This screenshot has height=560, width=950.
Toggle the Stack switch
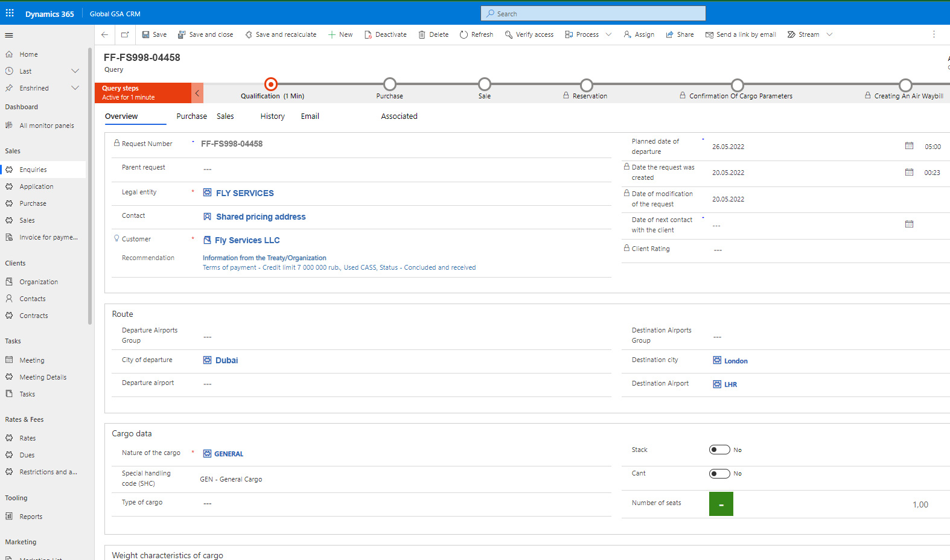coord(719,450)
